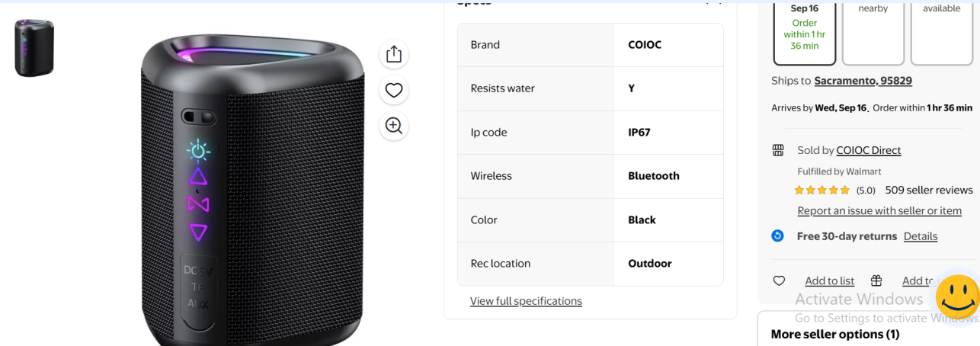This screenshot has height=346, width=980.
Task: Add speaker to favorites with heart icon
Action: (x=393, y=90)
